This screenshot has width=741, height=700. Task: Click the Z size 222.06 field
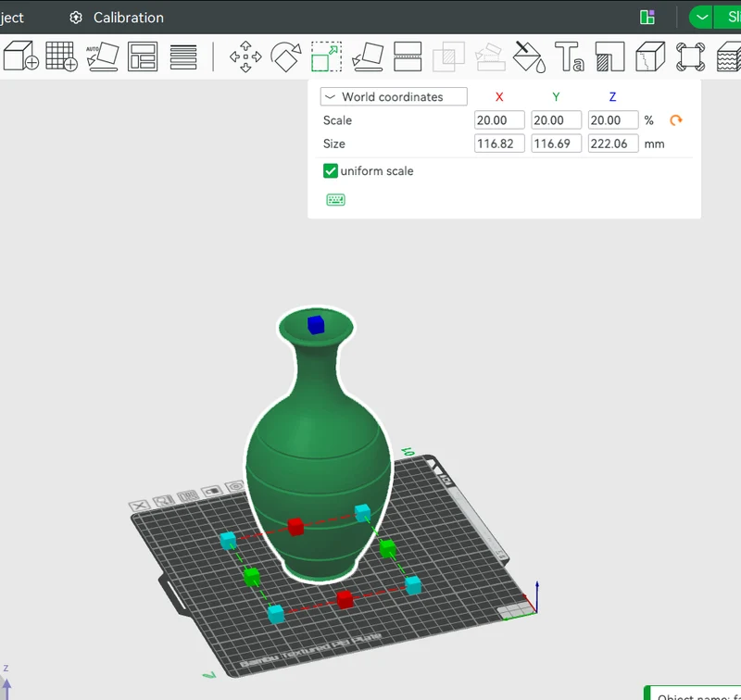point(613,144)
